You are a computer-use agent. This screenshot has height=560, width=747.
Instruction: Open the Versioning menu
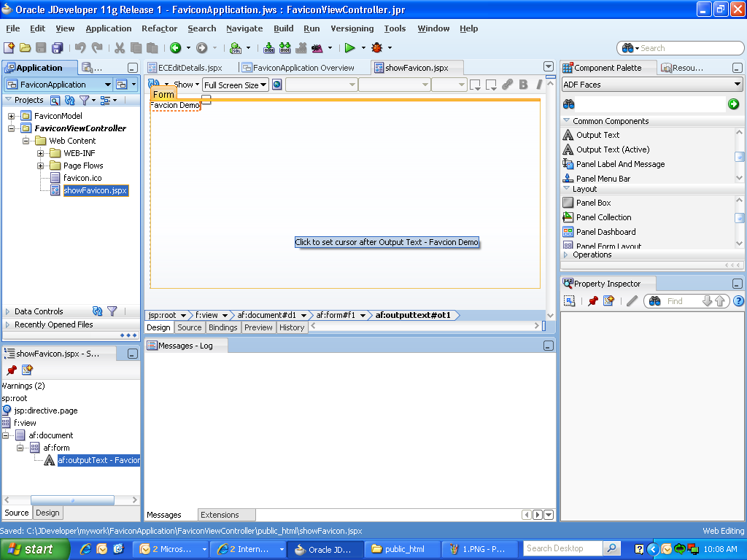(352, 28)
